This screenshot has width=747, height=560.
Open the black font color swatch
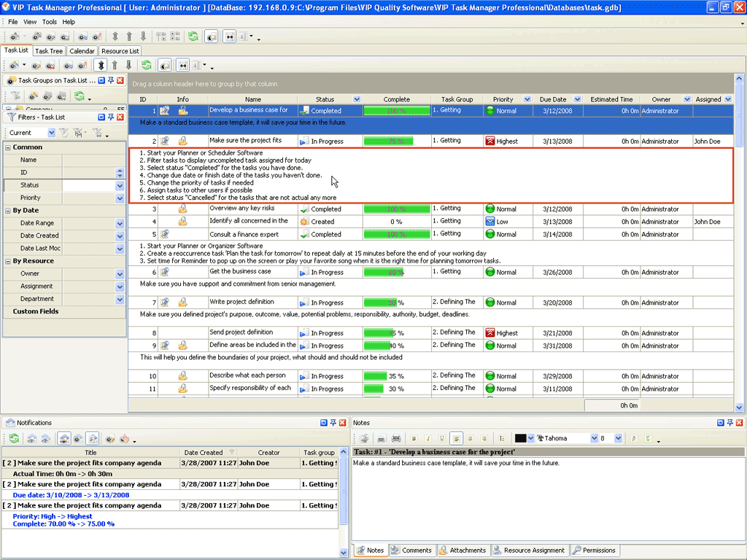520,438
